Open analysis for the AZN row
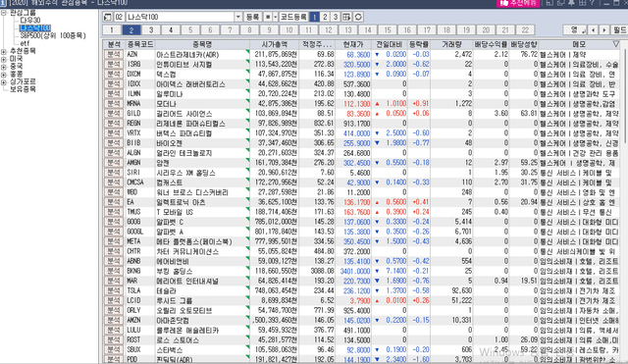Image resolution: width=628 pixels, height=364 pixels. point(114,55)
